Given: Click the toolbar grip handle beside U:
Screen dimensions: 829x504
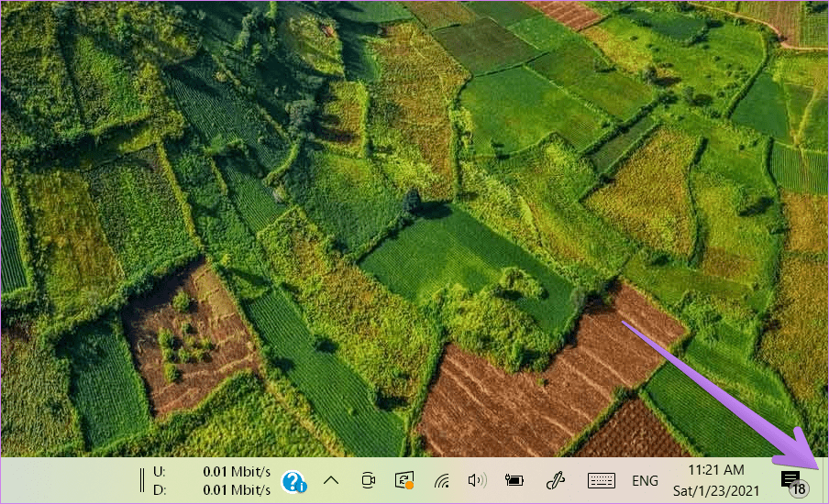Looking at the screenshot, I should 142,480.
